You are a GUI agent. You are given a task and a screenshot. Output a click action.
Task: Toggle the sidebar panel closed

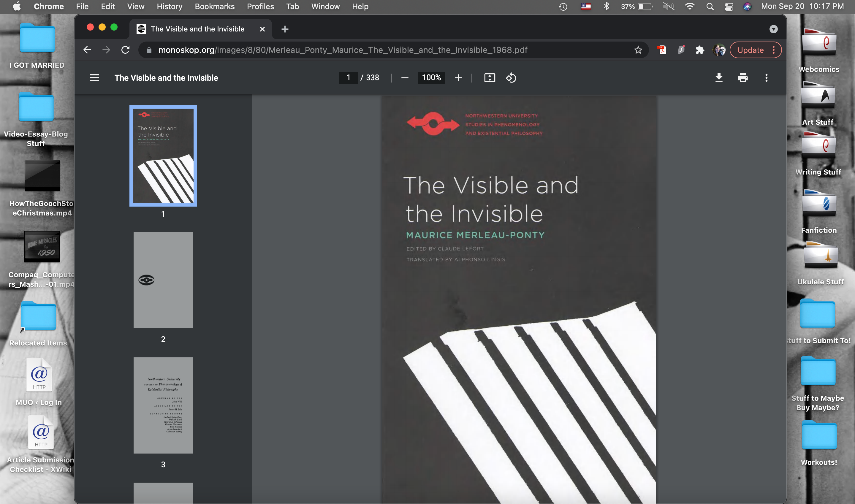click(x=94, y=77)
